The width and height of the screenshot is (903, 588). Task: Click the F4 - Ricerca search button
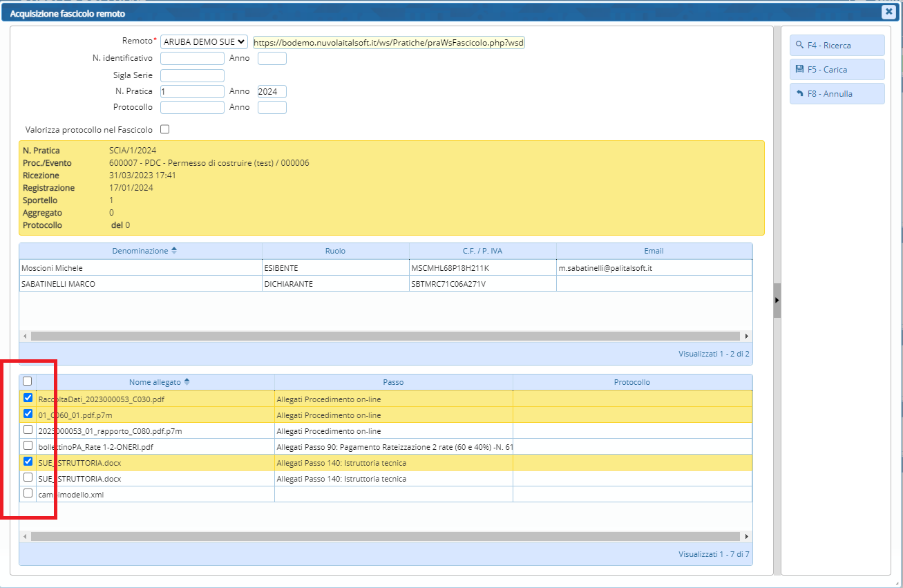pos(837,46)
